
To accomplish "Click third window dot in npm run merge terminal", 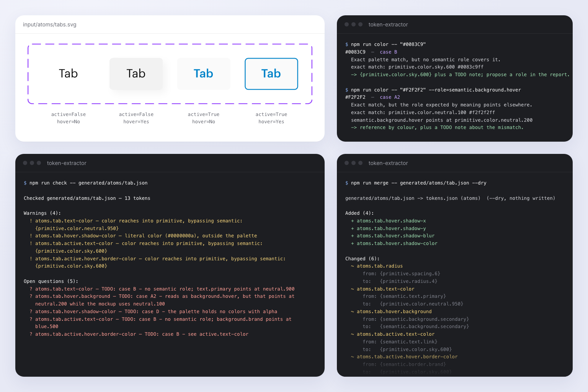I will point(360,163).
